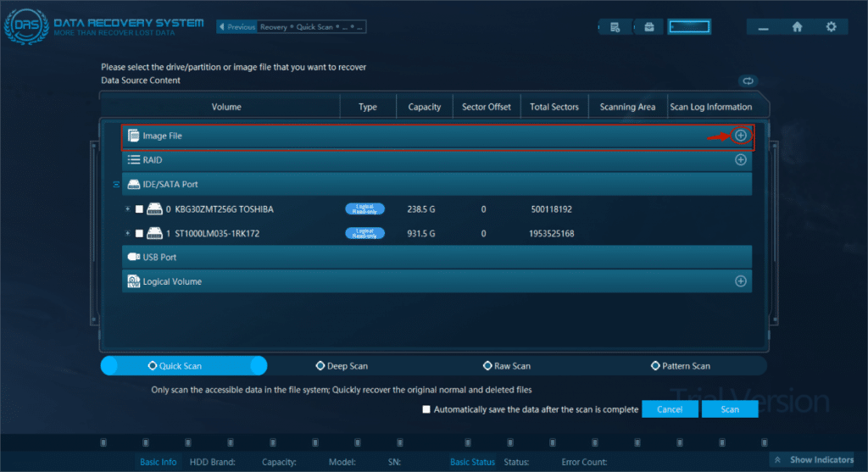The height and width of the screenshot is (472, 868).
Task: Expand the ST1000LM035-1RK172 drive node
Action: [x=128, y=234]
